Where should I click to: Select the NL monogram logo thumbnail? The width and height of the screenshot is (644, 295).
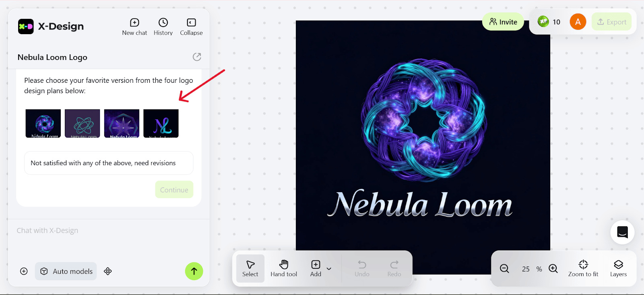(x=161, y=123)
